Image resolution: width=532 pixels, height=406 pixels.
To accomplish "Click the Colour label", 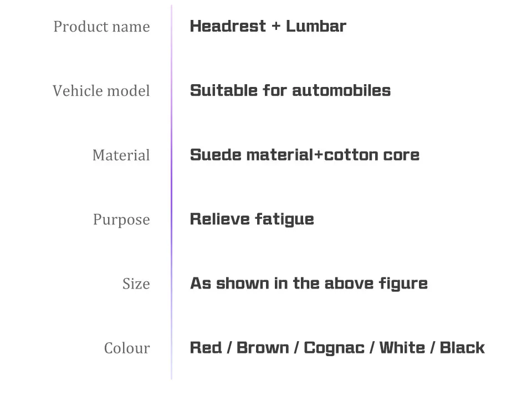I will (126, 348).
